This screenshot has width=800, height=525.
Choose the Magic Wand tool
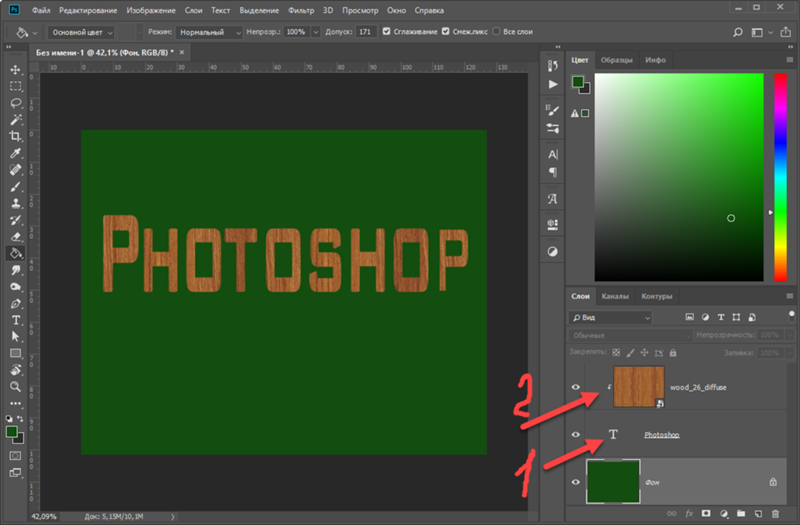(x=16, y=119)
